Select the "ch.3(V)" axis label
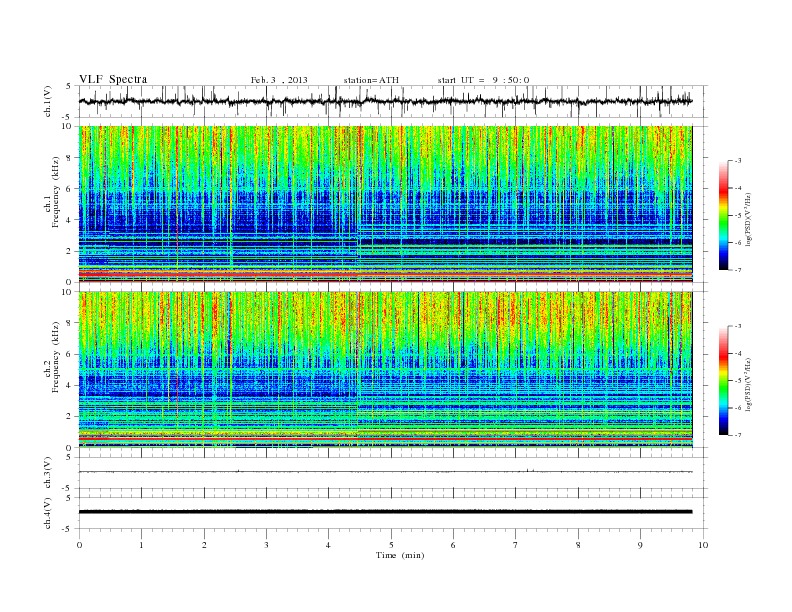The image size is (792, 612). pyautogui.click(x=48, y=473)
